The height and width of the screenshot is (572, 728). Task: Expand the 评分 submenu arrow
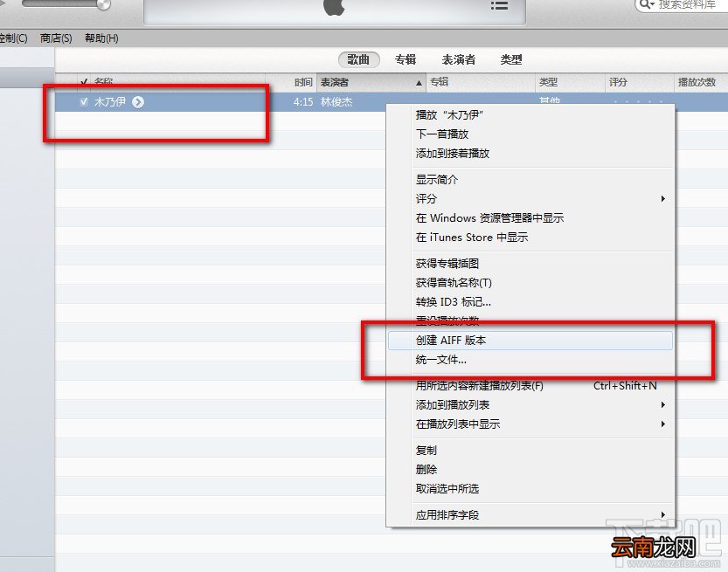pyautogui.click(x=663, y=198)
